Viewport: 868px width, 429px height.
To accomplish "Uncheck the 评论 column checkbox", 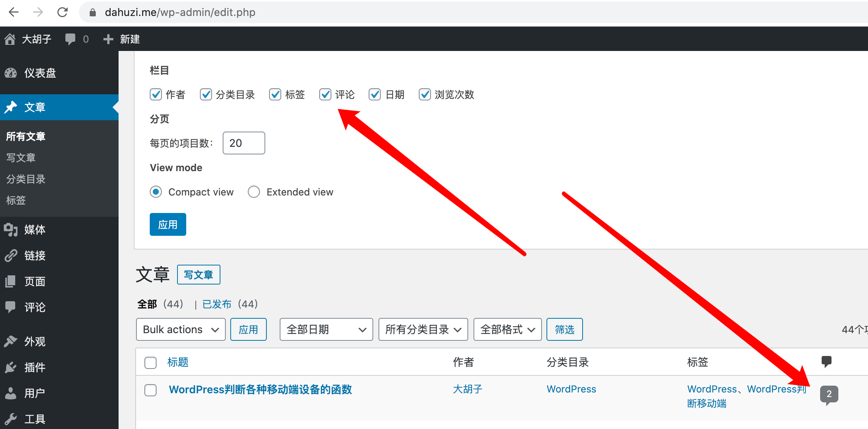I will (325, 94).
